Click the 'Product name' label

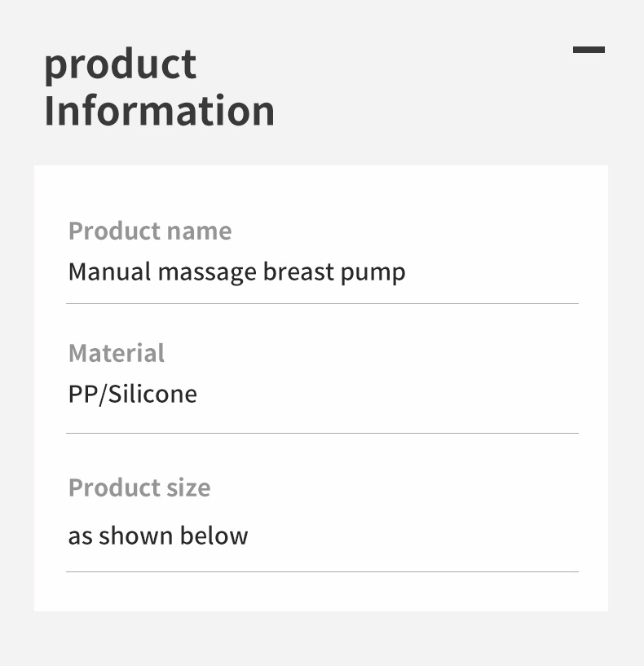[x=150, y=231]
